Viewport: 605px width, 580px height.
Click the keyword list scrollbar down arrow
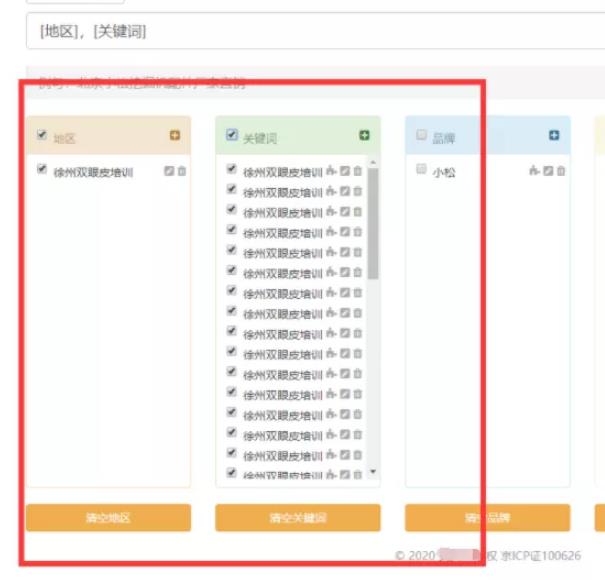[373, 472]
